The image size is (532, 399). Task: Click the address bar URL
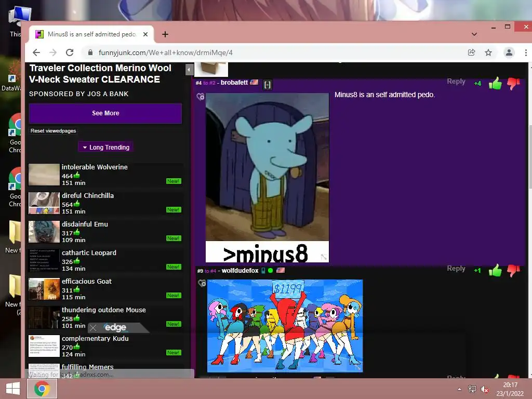pos(166,52)
